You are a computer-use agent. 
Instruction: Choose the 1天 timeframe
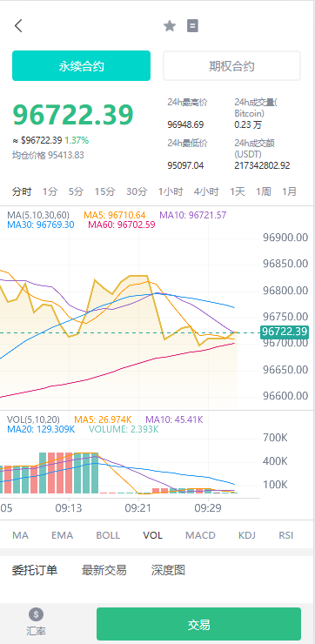tap(238, 191)
